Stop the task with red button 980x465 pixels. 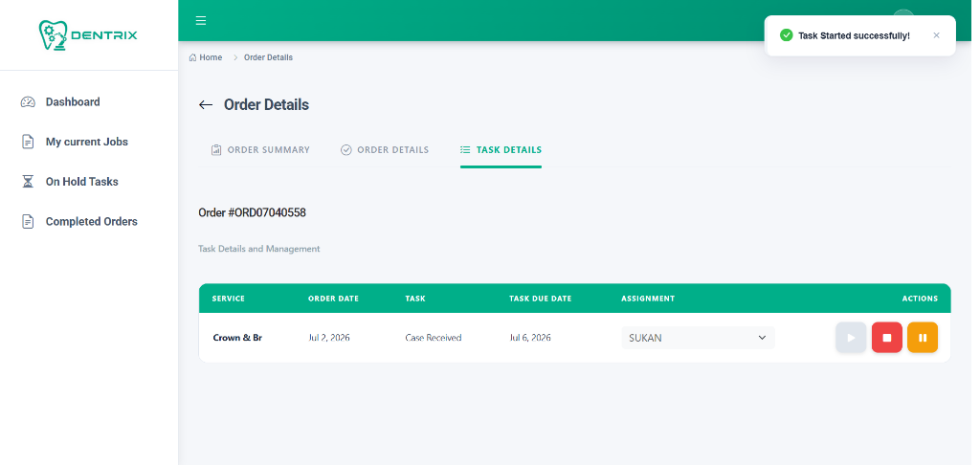887,338
